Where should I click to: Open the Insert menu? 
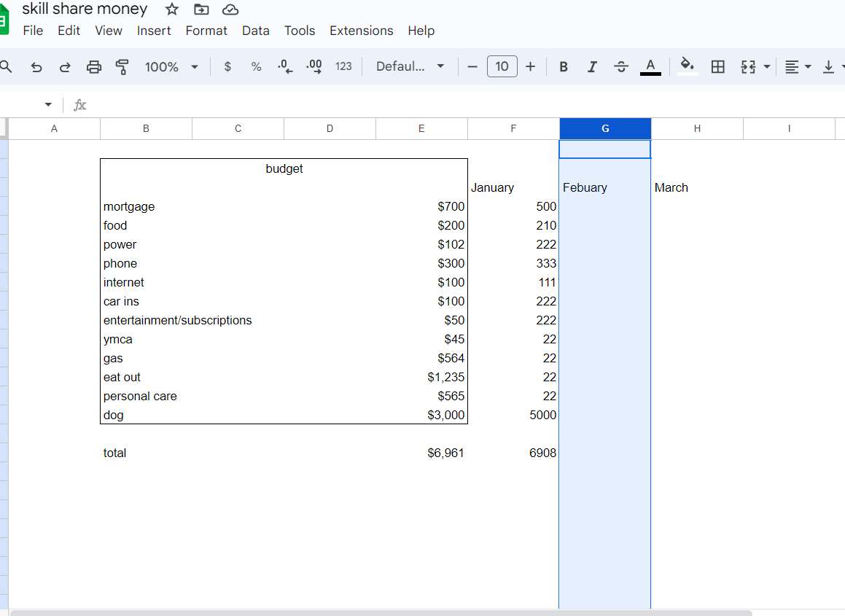point(154,31)
